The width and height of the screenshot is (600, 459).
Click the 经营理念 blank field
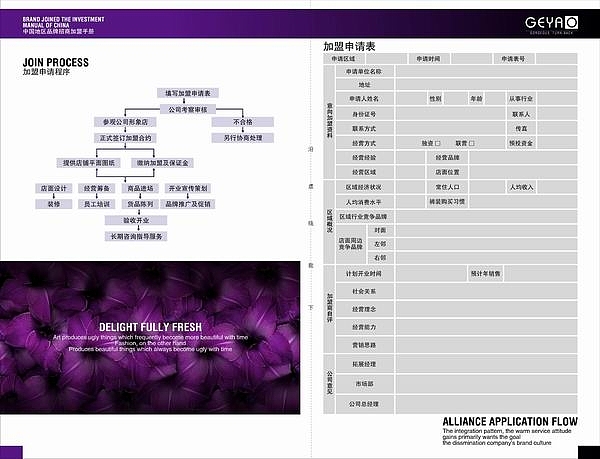tap(486, 309)
